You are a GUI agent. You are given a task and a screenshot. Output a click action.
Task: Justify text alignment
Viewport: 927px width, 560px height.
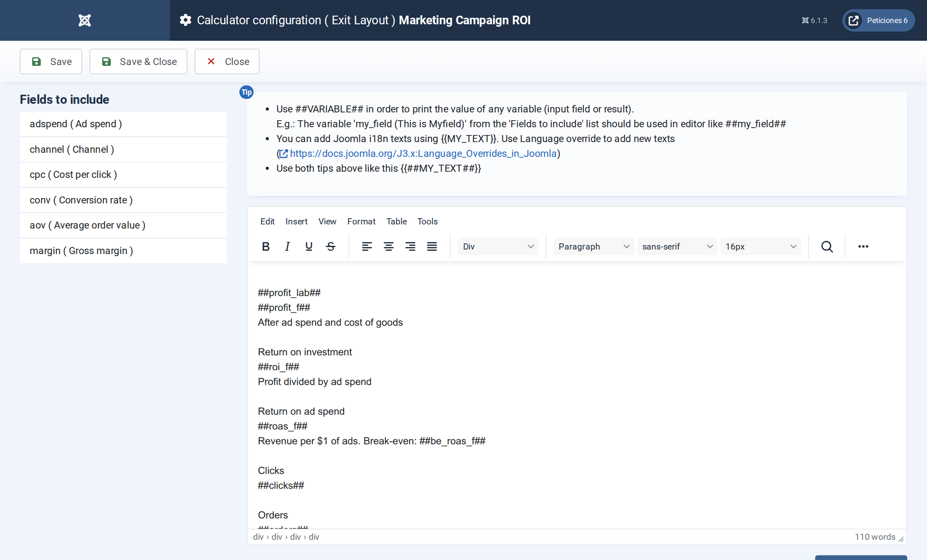(x=432, y=247)
